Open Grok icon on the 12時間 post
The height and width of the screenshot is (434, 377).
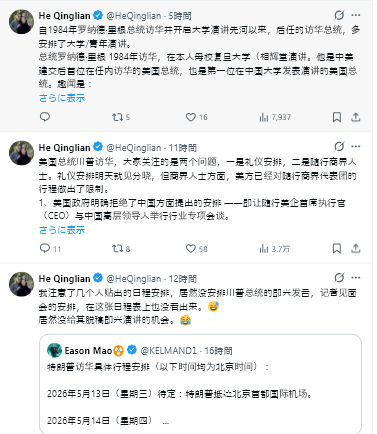pyautogui.click(x=339, y=277)
